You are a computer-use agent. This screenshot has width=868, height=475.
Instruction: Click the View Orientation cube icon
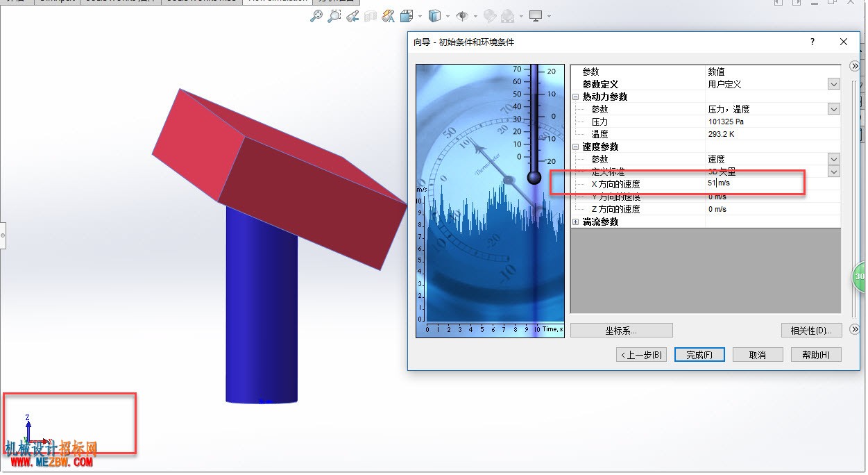click(407, 15)
